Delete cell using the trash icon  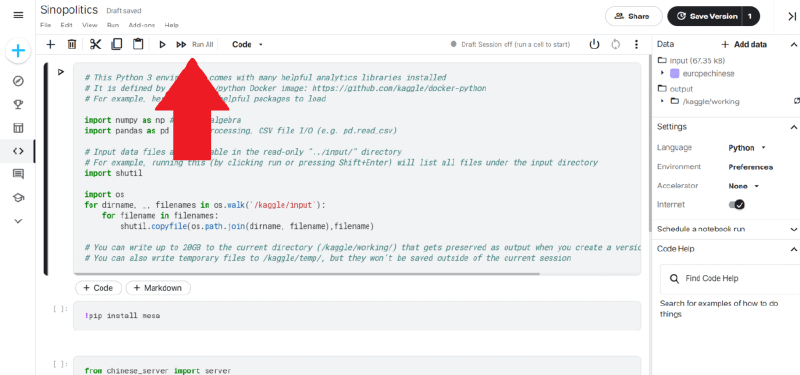point(72,44)
